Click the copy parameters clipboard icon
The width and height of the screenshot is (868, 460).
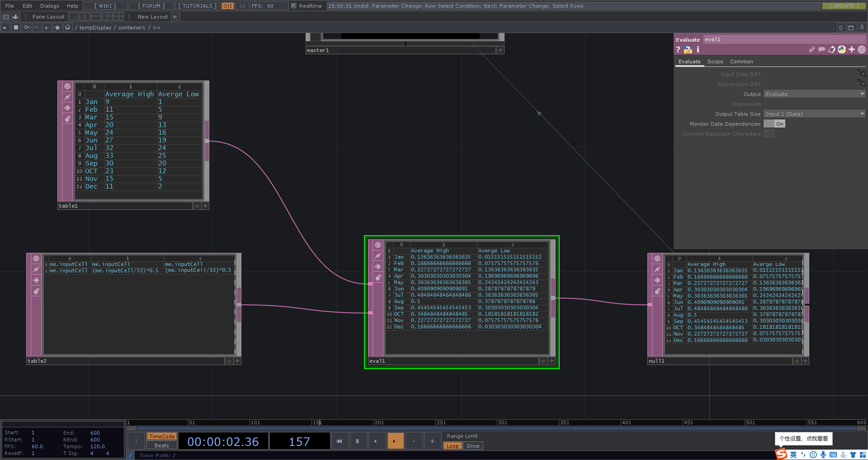[x=831, y=49]
